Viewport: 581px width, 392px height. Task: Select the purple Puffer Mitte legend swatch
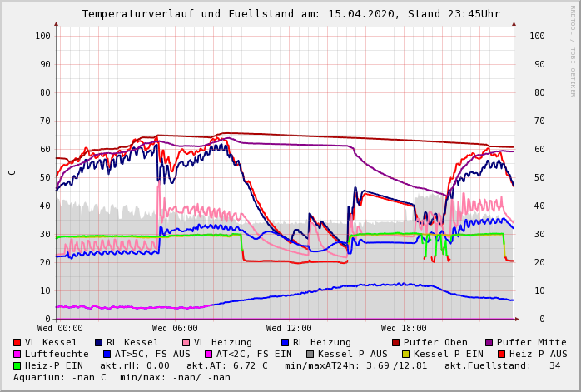click(x=489, y=342)
